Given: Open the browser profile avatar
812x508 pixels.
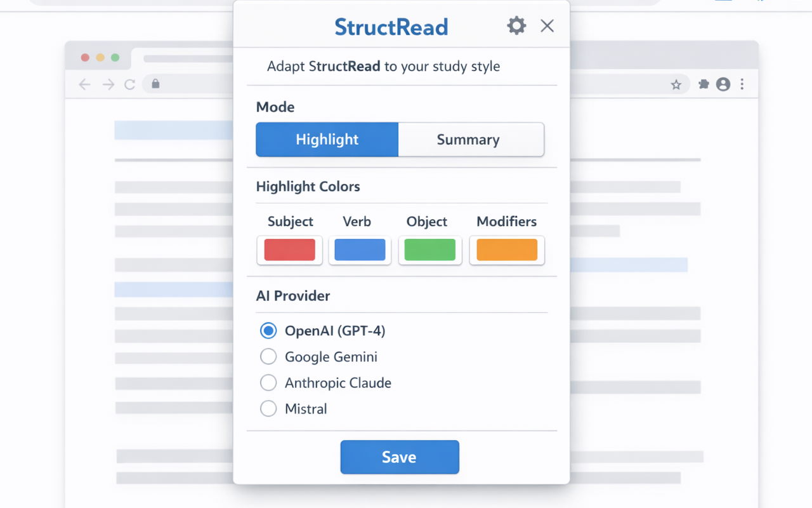Looking at the screenshot, I should 723,84.
